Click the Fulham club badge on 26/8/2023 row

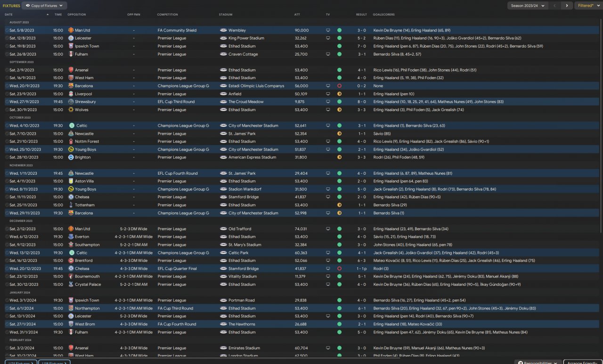click(71, 54)
